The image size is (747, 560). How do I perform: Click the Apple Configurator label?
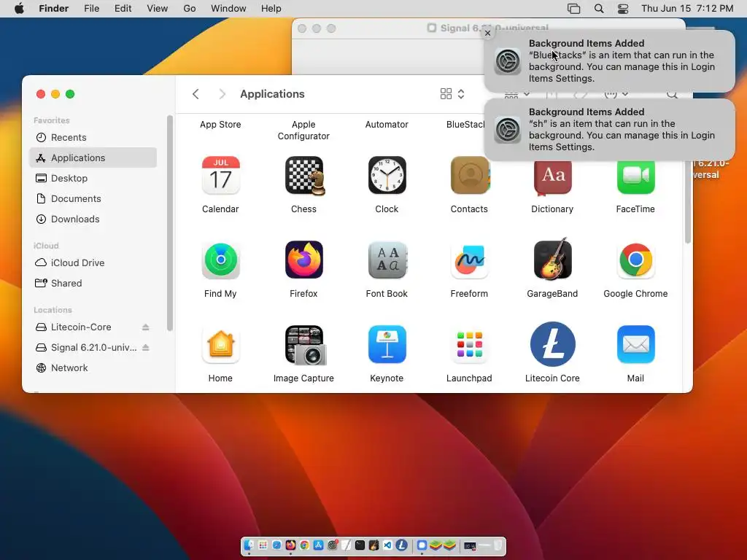[x=303, y=130]
